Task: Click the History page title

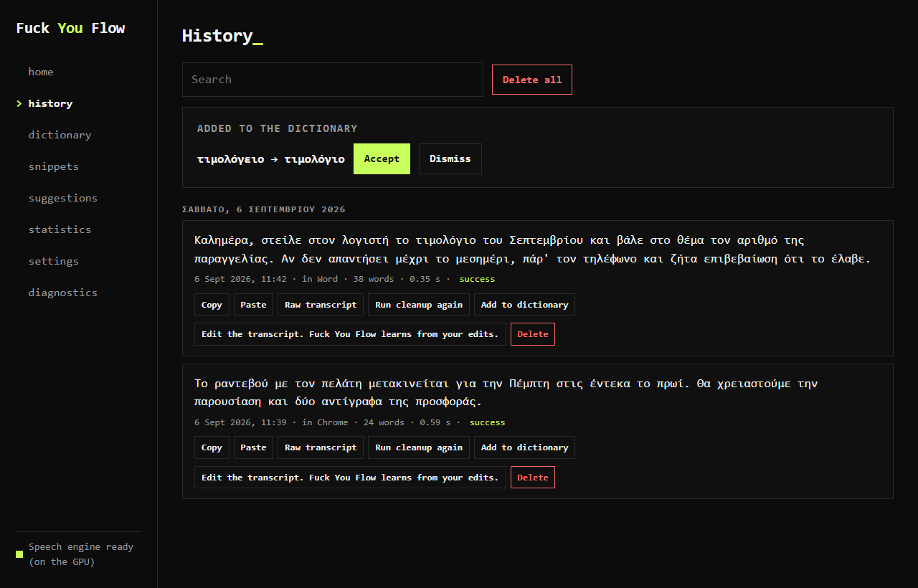Action: (x=222, y=36)
